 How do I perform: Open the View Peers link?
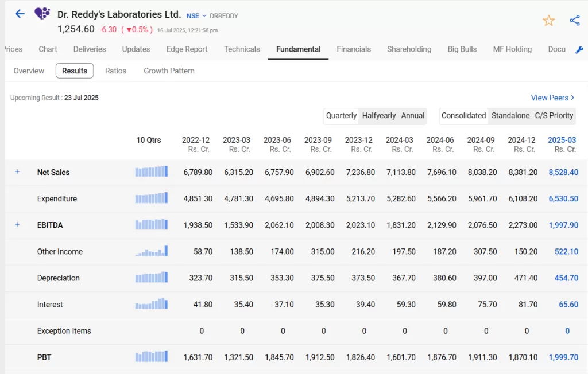pyautogui.click(x=552, y=98)
